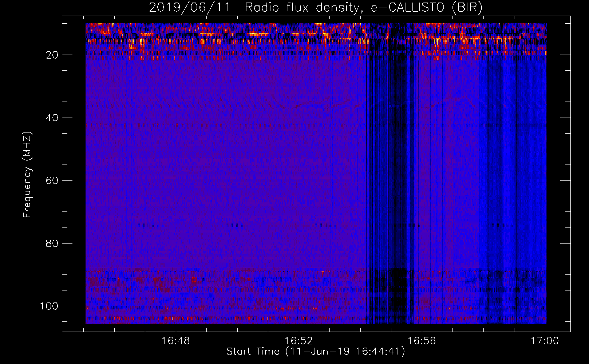The height and width of the screenshot is (364, 589).
Task: Select the "Frequency (MHZ)" y-axis label
Action: click(27, 174)
